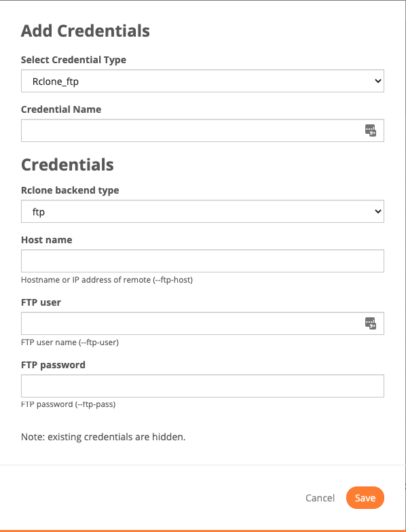Open the dropdown showing ftp value

[202, 211]
